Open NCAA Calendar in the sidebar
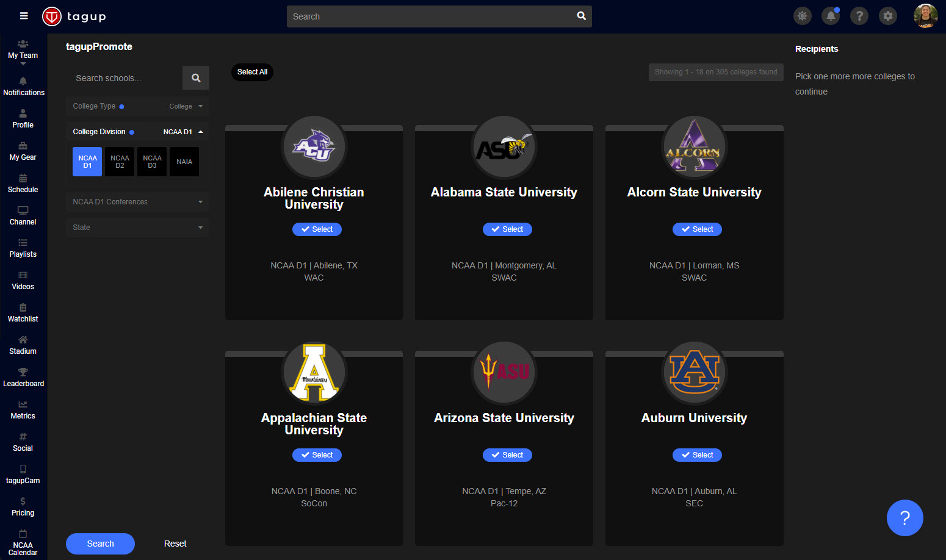This screenshot has width=946, height=560. (23, 543)
